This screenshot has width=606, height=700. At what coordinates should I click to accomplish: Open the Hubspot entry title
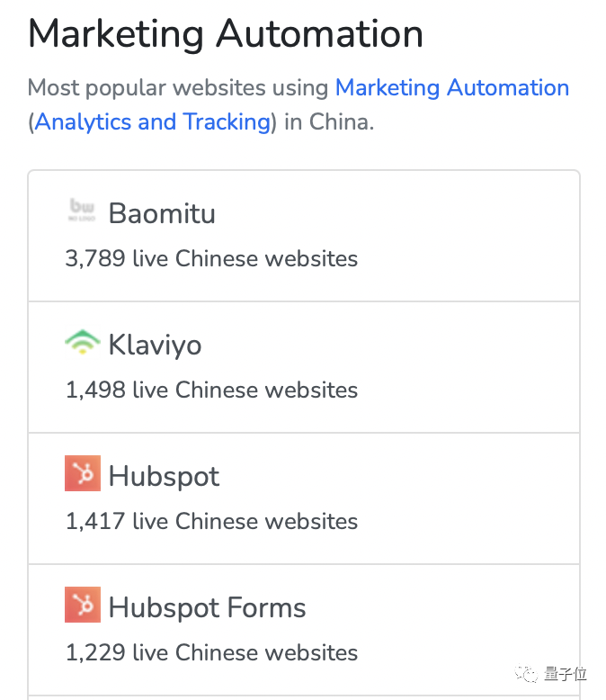[164, 477]
